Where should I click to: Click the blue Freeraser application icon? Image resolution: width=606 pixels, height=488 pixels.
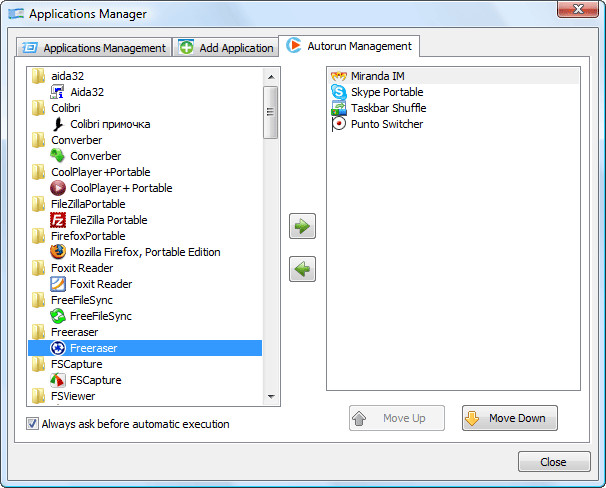pyautogui.click(x=58, y=348)
